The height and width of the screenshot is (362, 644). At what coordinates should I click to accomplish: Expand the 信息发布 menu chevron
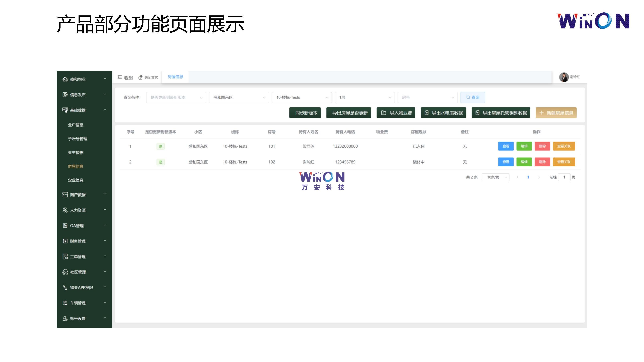(105, 94)
